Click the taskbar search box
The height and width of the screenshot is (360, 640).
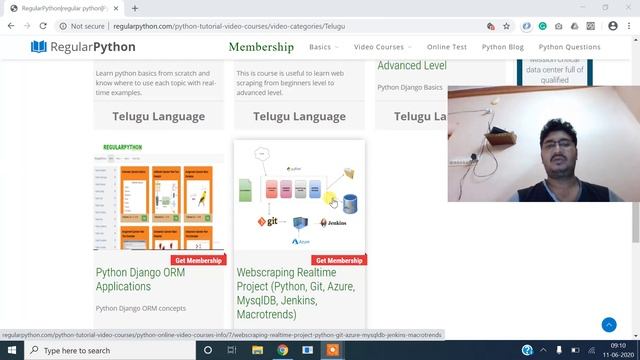tap(110, 350)
